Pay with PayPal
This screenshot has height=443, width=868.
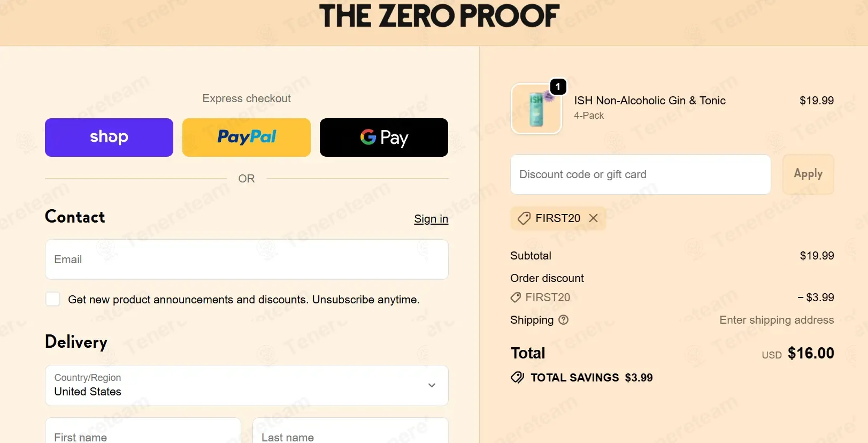pos(247,138)
